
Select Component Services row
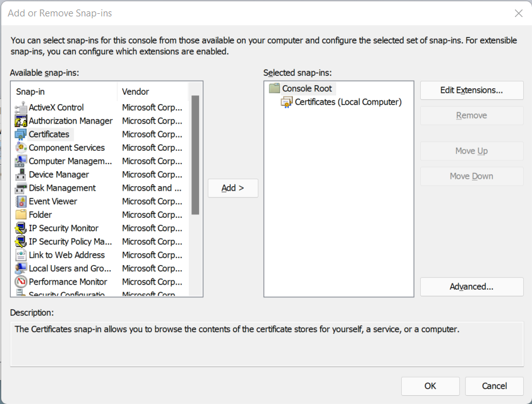coord(66,148)
